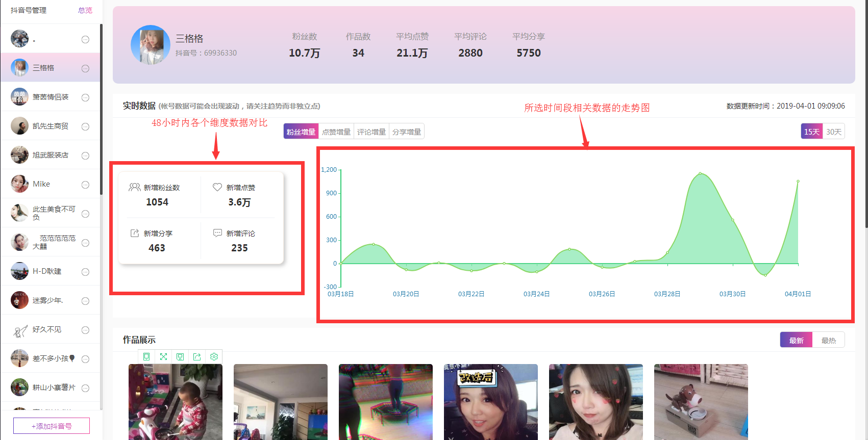The width and height of the screenshot is (868, 440).
Task: Click the 总览 overview link
Action: (85, 10)
